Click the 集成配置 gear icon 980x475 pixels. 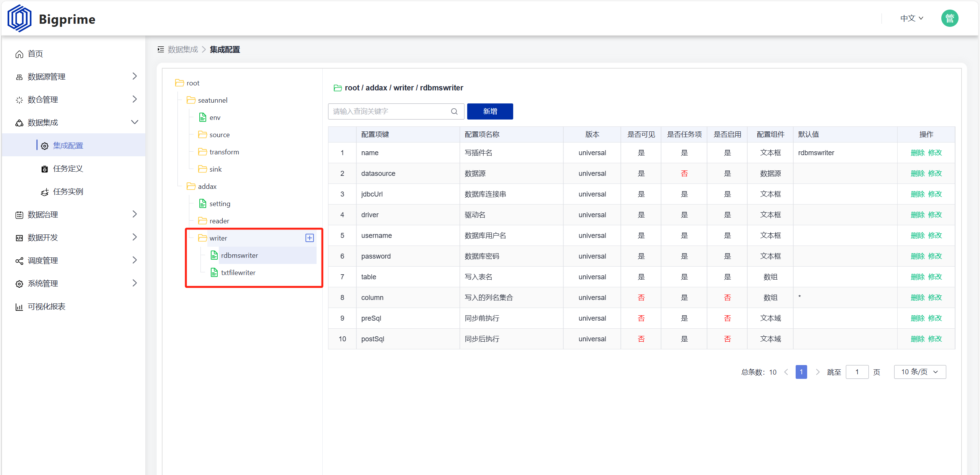tap(44, 146)
